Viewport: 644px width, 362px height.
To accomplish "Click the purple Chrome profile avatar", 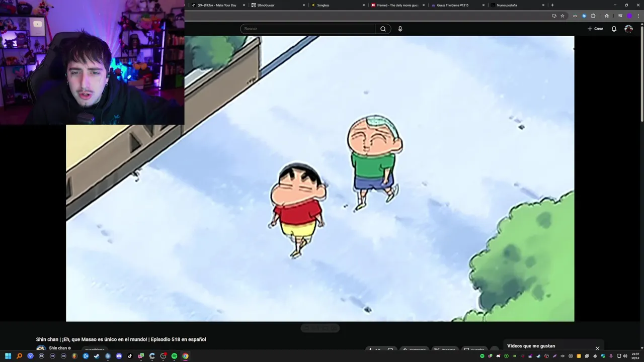I will click(x=629, y=16).
